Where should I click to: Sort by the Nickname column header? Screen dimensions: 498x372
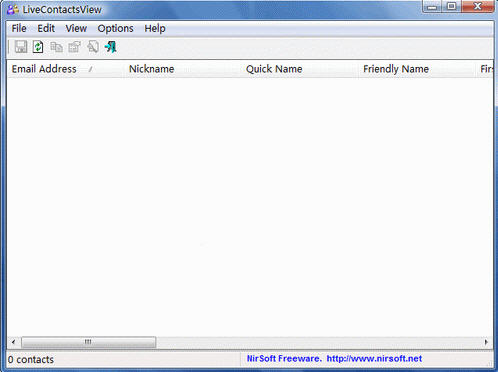[x=182, y=69]
